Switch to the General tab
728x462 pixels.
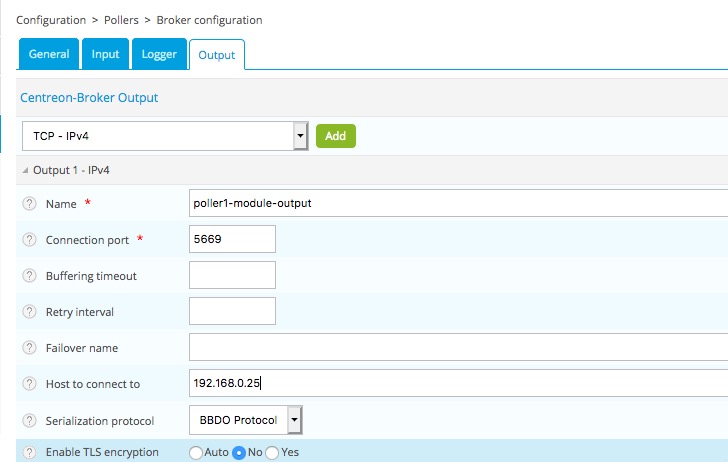coord(48,54)
